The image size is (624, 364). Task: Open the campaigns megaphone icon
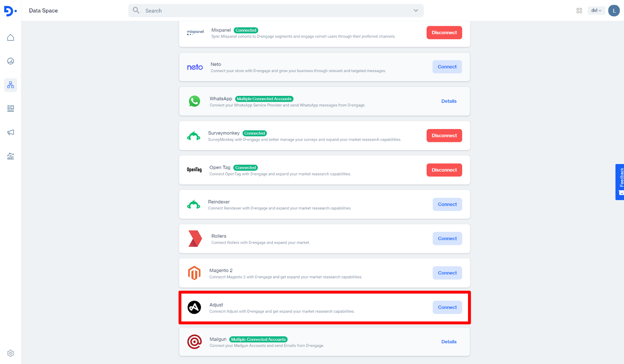pos(11,133)
